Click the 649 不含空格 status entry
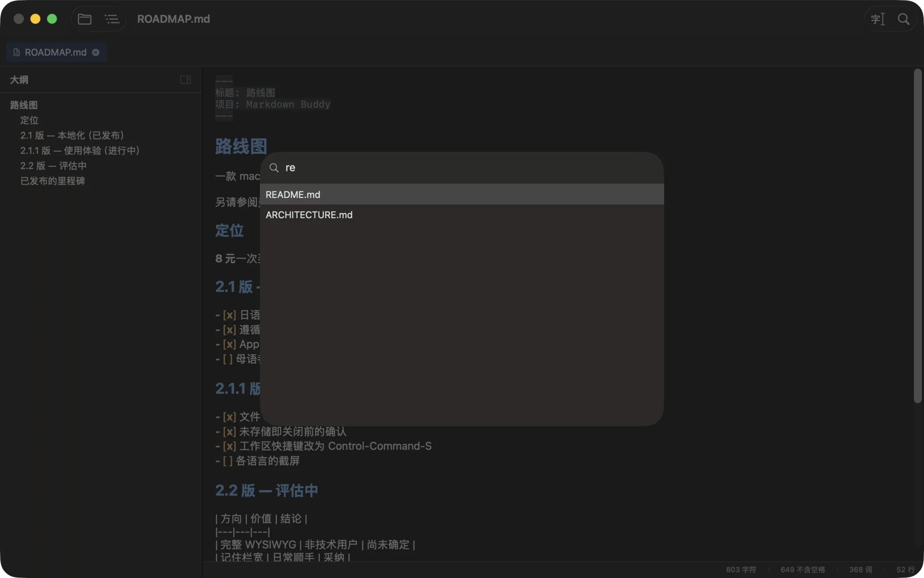Viewport: 924px width, 578px height. point(802,570)
